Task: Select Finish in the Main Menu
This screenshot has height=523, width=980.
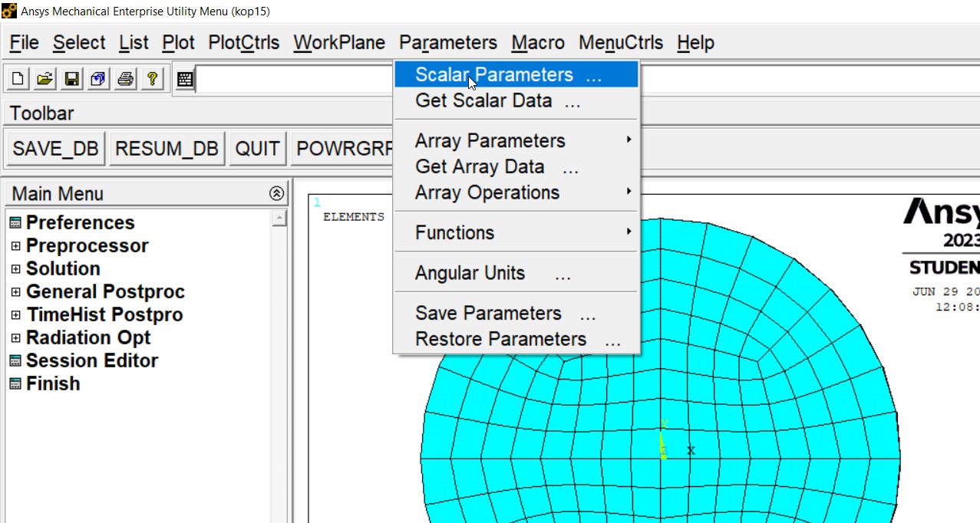Action: [x=52, y=383]
